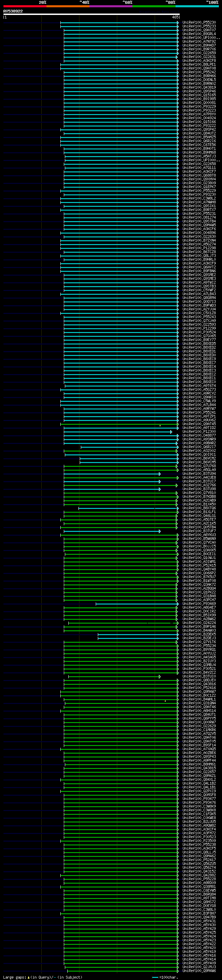Select hit label UniRef100_Q9M4W6
This screenshot has width=222, height=980.
pos(199,971)
